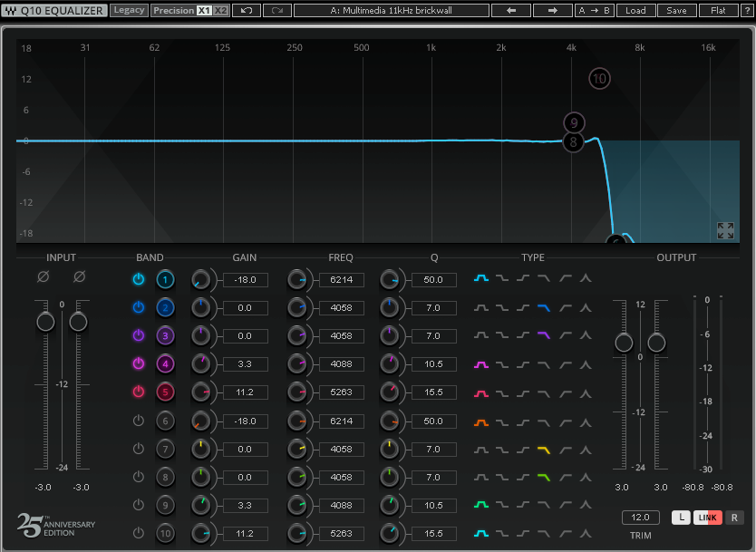Click band 6 Q knob
This screenshot has height=552, width=756.
click(389, 421)
